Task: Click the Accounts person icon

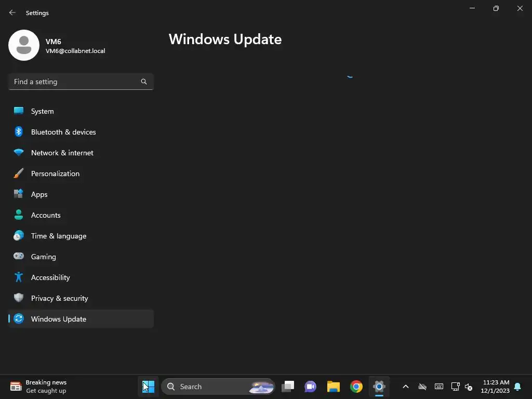Action: [19, 215]
